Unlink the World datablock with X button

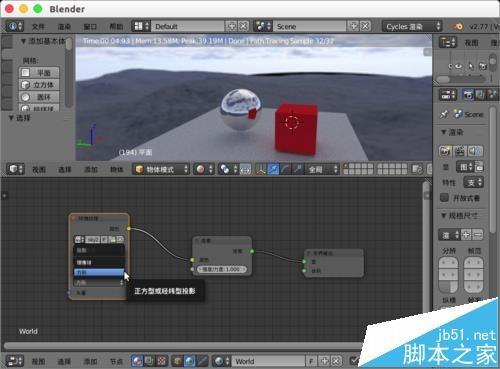[336, 361]
